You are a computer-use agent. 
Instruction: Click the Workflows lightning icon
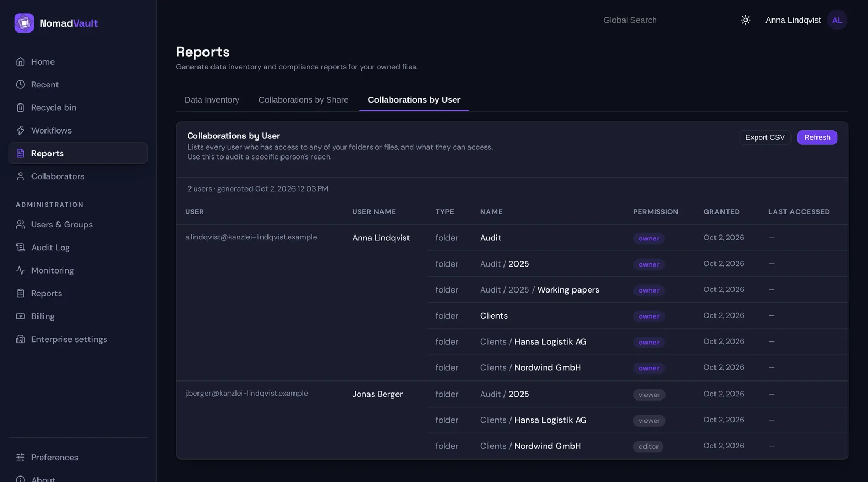(x=21, y=130)
